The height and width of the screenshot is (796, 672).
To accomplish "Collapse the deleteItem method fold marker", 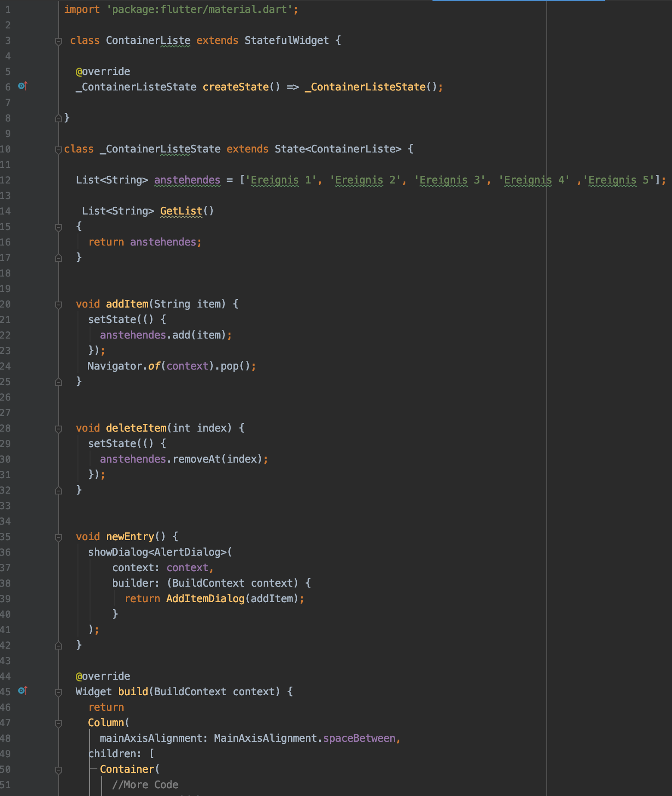I will tap(59, 429).
